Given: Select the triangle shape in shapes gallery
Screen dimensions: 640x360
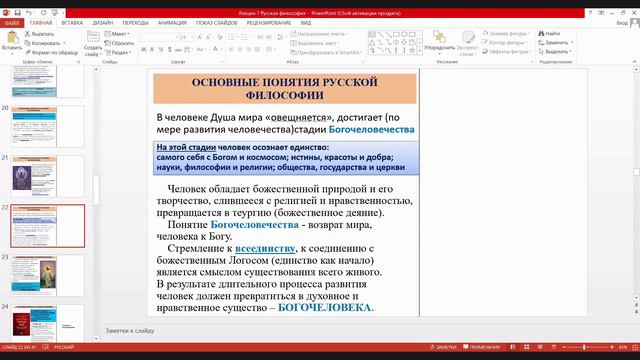Looking at the screenshot, I should pyautogui.click(x=372, y=42).
